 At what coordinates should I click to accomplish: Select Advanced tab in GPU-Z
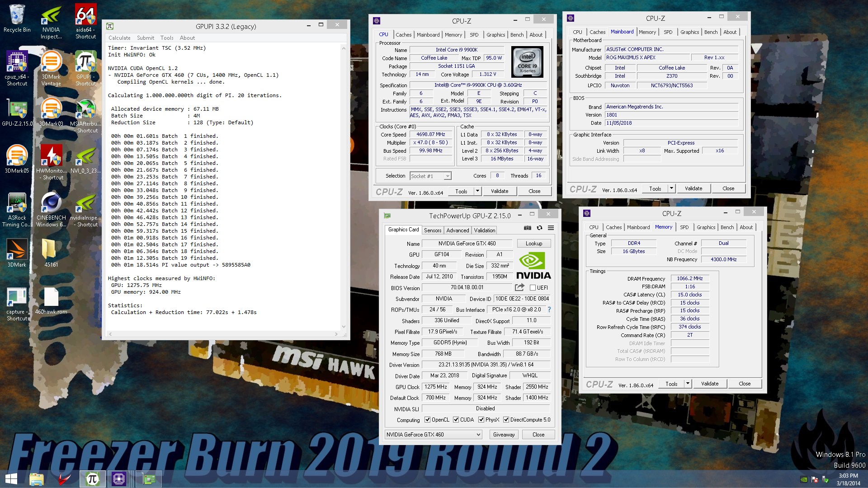(x=458, y=230)
